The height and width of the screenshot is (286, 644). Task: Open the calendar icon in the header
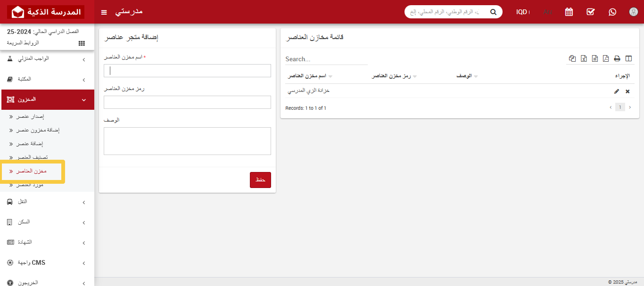[569, 12]
